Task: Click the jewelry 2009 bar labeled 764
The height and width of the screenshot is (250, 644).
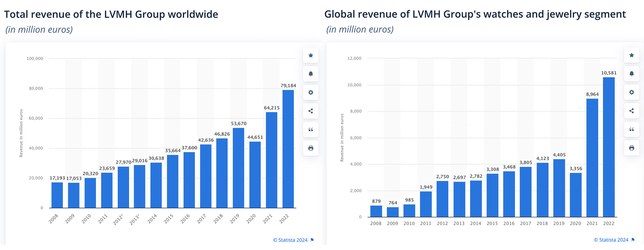Action: tap(392, 212)
